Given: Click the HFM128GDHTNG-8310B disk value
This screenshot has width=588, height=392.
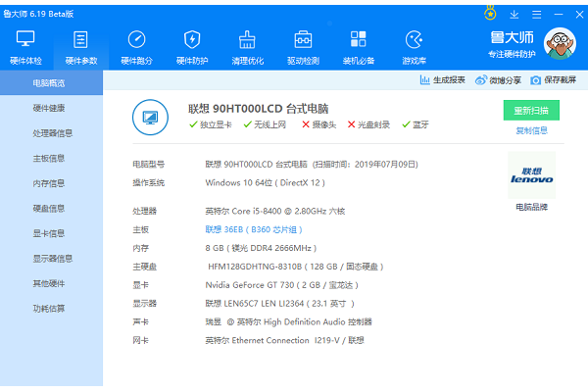Looking at the screenshot, I should (296, 267).
